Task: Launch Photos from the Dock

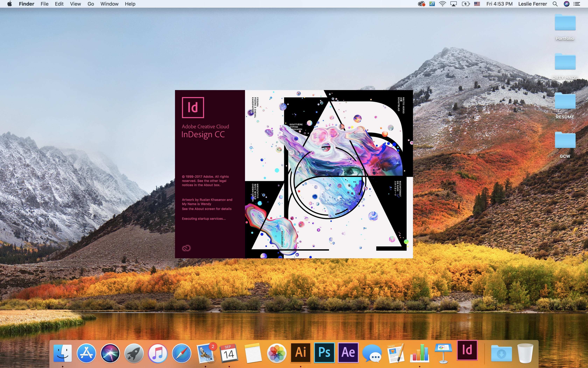Action: 277,353
